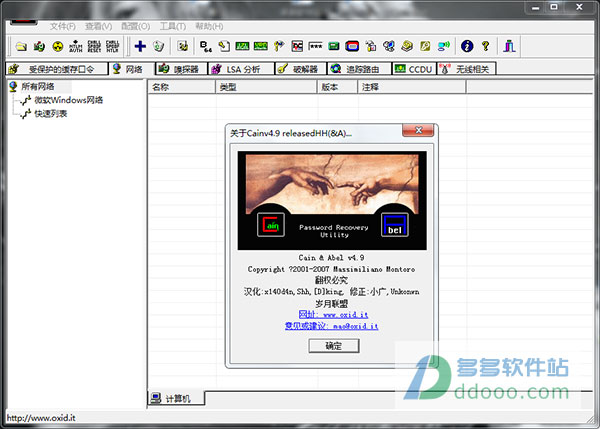Click the mao@oxid.it suggestions link
Image resolution: width=600 pixels, height=429 pixels.
point(331,326)
